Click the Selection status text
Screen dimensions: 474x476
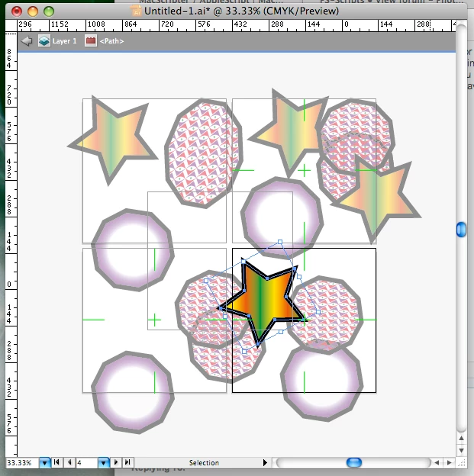[x=204, y=462]
